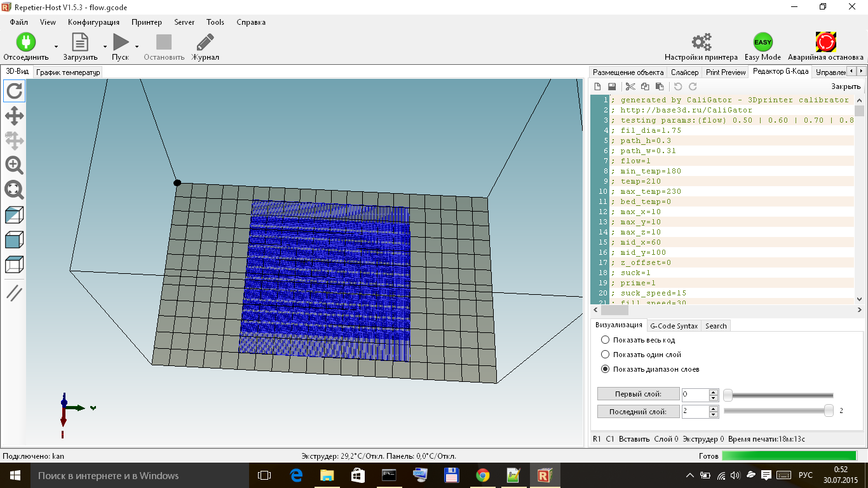868x488 pixels.
Task: Select the move viewpoint arrows tool
Action: (x=15, y=116)
